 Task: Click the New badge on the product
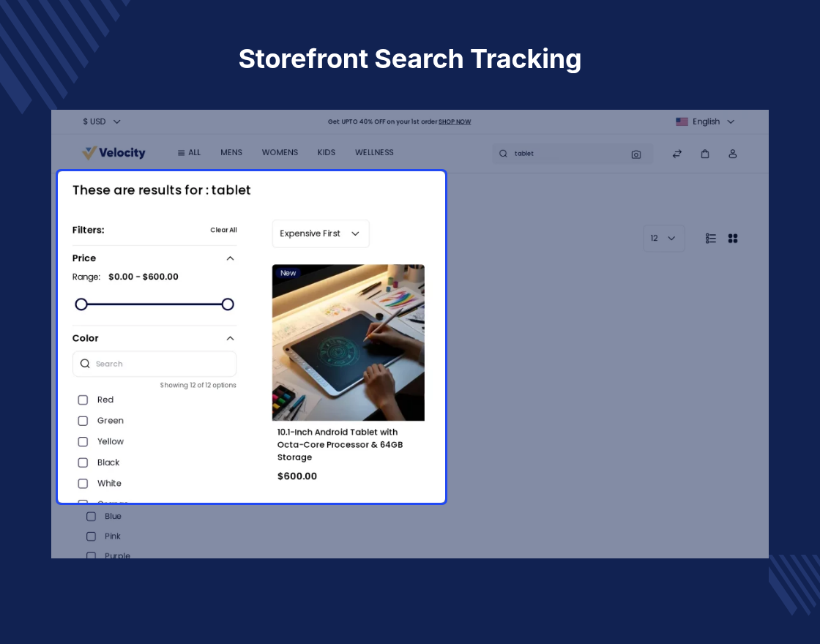click(288, 273)
